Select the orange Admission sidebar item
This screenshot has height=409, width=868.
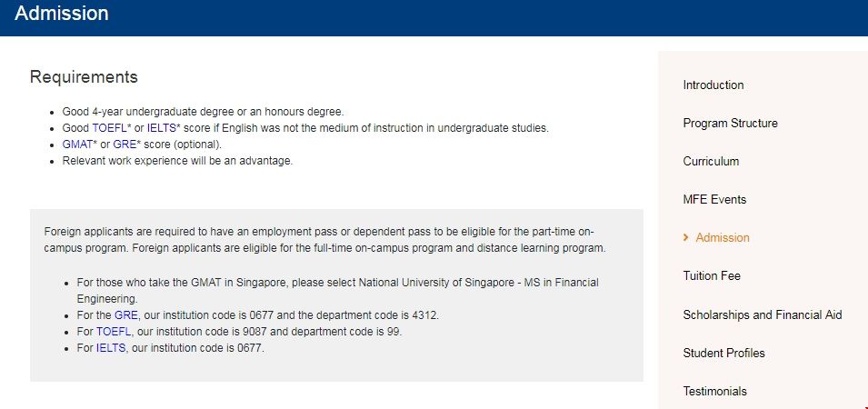click(723, 238)
